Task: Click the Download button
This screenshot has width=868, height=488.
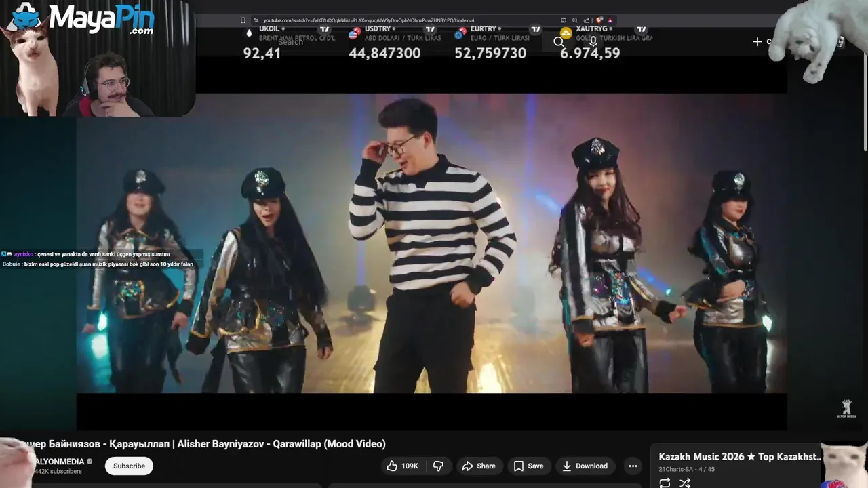Action: point(585,466)
